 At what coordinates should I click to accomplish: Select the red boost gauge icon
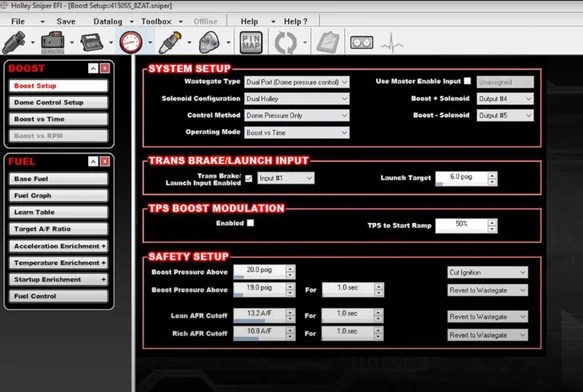pos(131,42)
